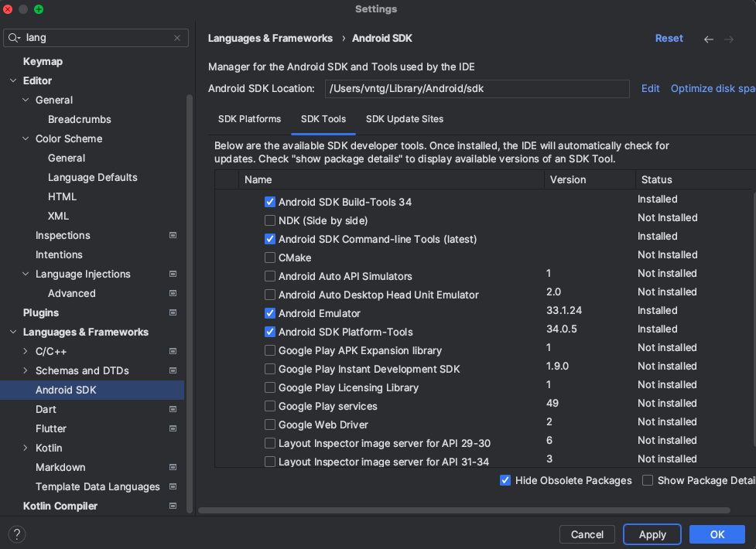The image size is (756, 549).
Task: Expand the C/C++ node
Action: point(26,351)
